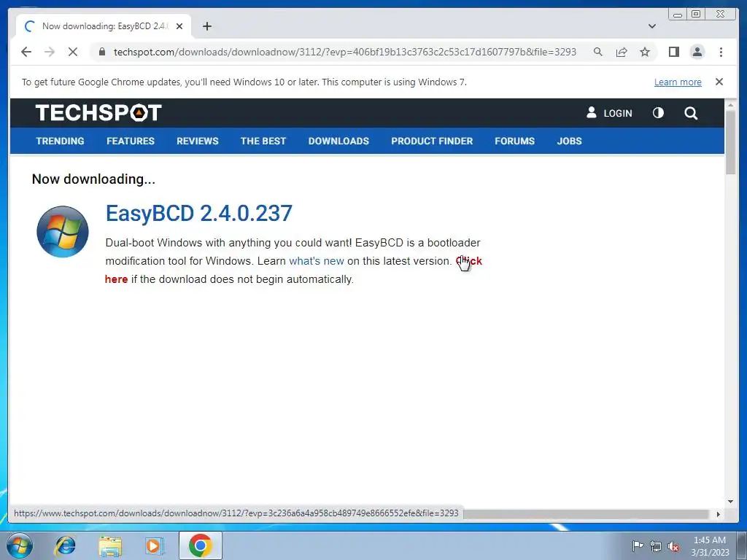This screenshot has width=747, height=560.
Task: Open Windows Explorer from the taskbar
Action: point(110,545)
